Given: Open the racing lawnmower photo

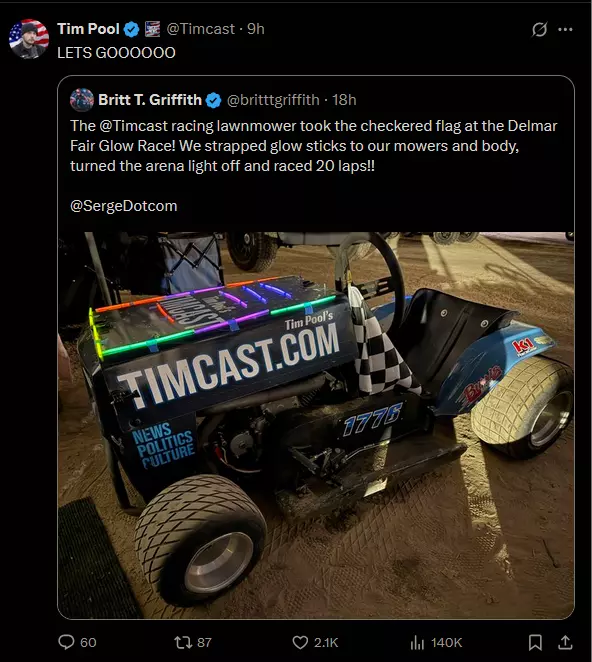Looking at the screenshot, I should 316,425.
